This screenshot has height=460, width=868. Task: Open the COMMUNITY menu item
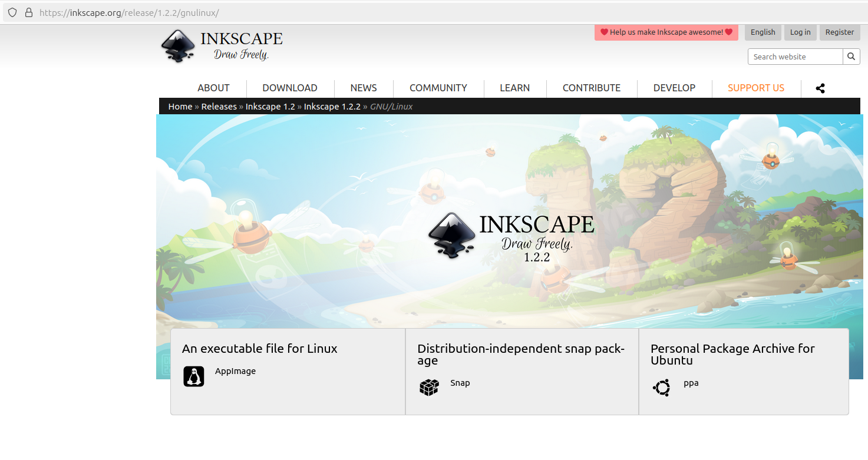(438, 88)
